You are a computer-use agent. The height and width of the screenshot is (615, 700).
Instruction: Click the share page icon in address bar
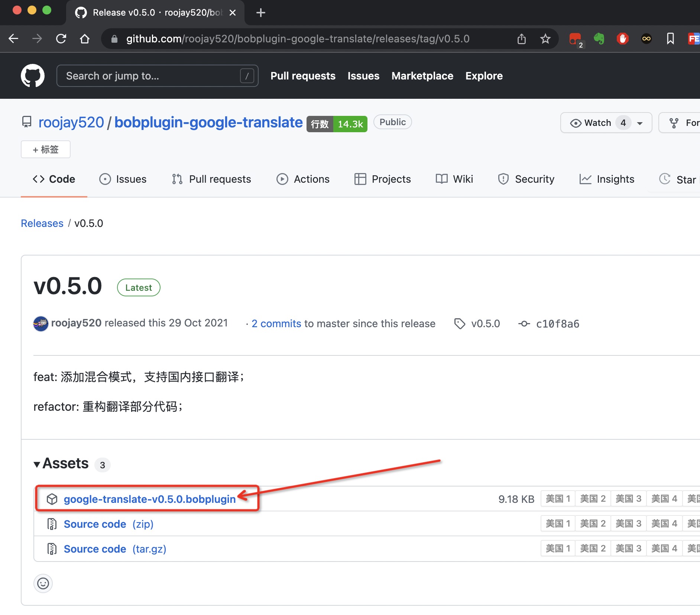522,39
